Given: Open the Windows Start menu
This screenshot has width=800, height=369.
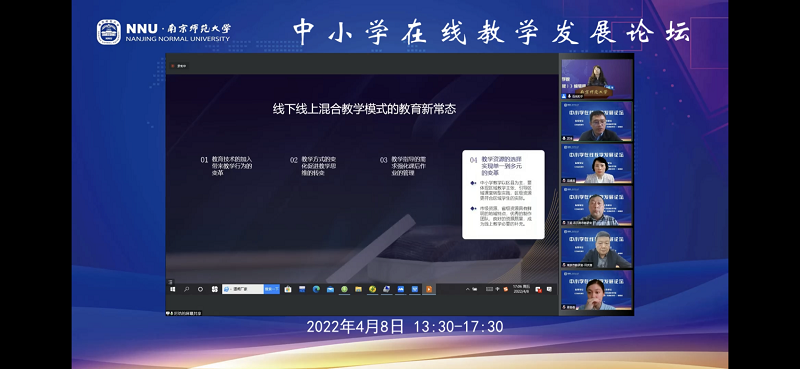Looking at the screenshot, I should click(x=172, y=289).
